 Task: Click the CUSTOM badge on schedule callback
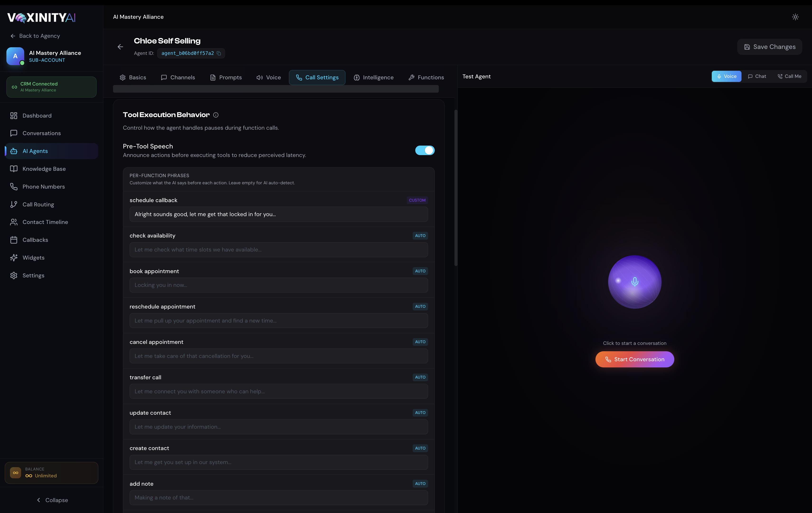pos(417,200)
